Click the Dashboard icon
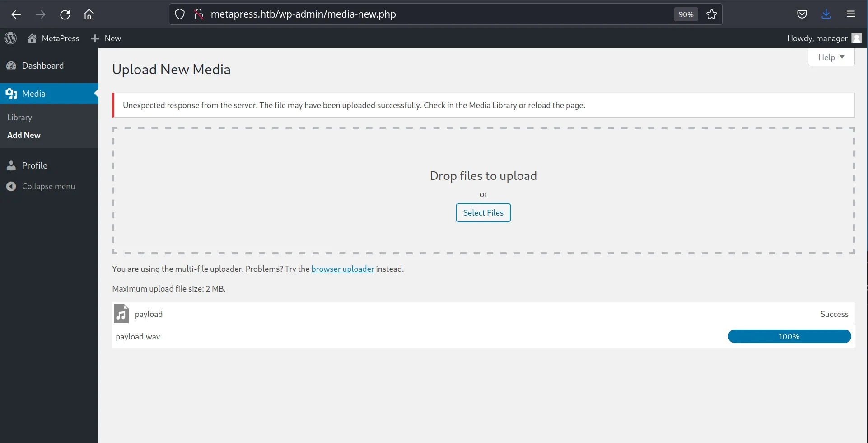Screen dimensions: 868x443 point(11,66)
